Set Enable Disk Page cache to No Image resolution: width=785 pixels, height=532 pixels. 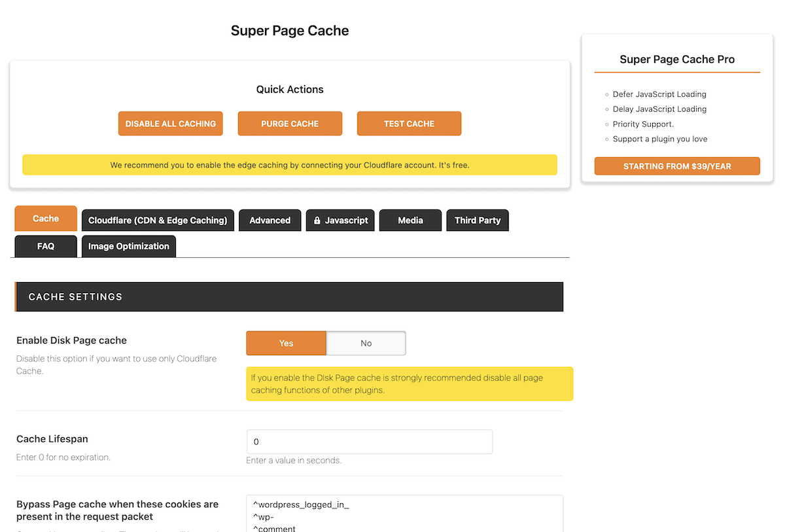point(366,344)
